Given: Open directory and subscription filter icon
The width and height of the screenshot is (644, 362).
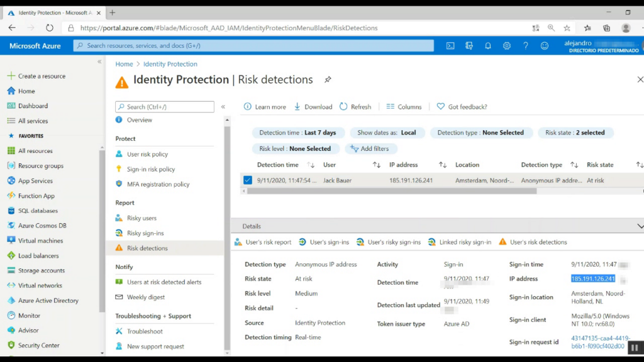Looking at the screenshot, I should pyautogui.click(x=469, y=45).
